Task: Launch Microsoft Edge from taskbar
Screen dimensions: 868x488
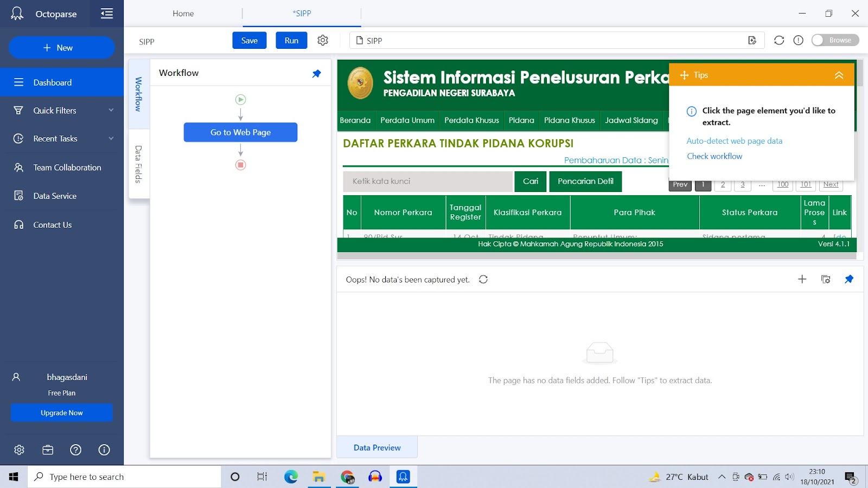Action: coord(291,477)
